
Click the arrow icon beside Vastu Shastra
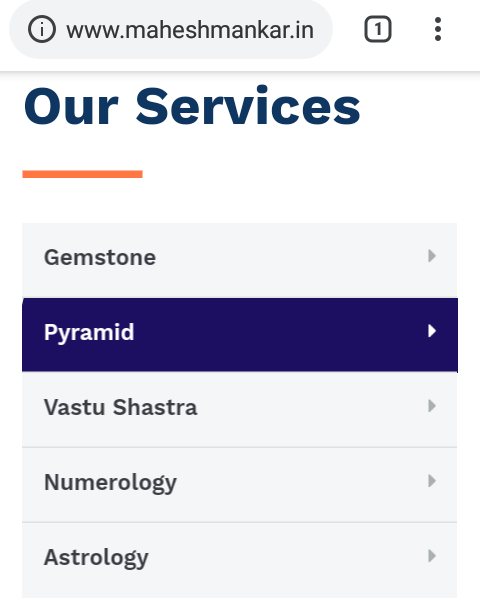(x=432, y=406)
